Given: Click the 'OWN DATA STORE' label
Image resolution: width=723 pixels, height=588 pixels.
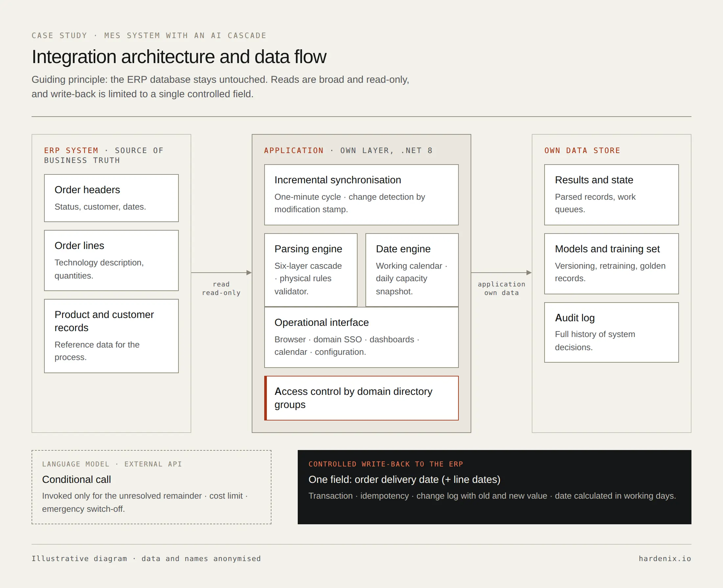Looking at the screenshot, I should (x=582, y=150).
